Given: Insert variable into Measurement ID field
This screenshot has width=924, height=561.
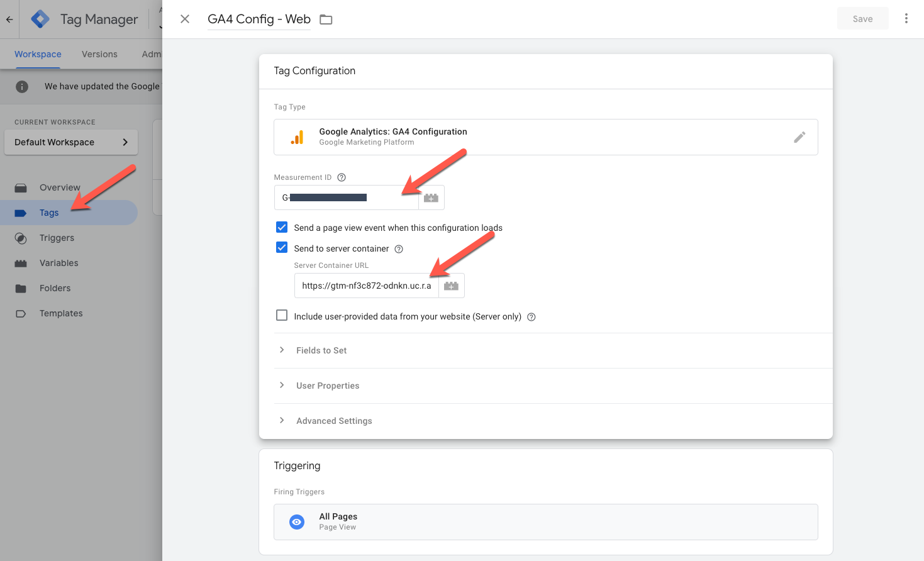Looking at the screenshot, I should [x=431, y=197].
